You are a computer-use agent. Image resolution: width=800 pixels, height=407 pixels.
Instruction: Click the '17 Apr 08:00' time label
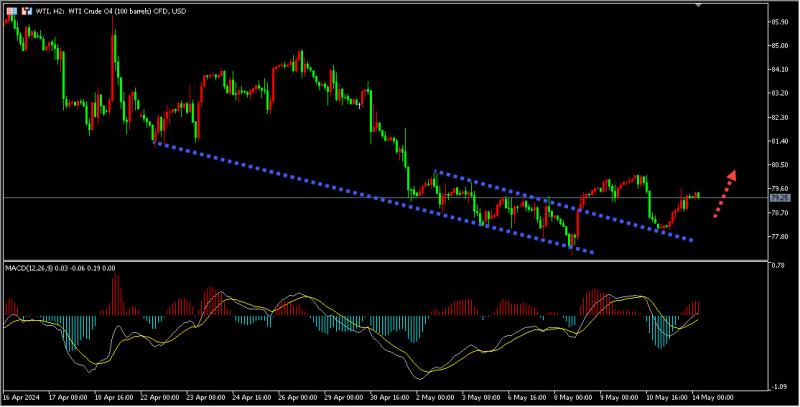pos(67,397)
